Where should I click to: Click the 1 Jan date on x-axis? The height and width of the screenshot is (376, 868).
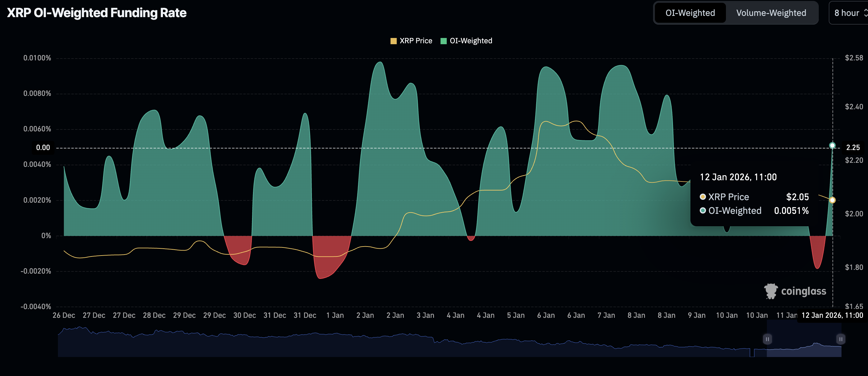click(335, 315)
